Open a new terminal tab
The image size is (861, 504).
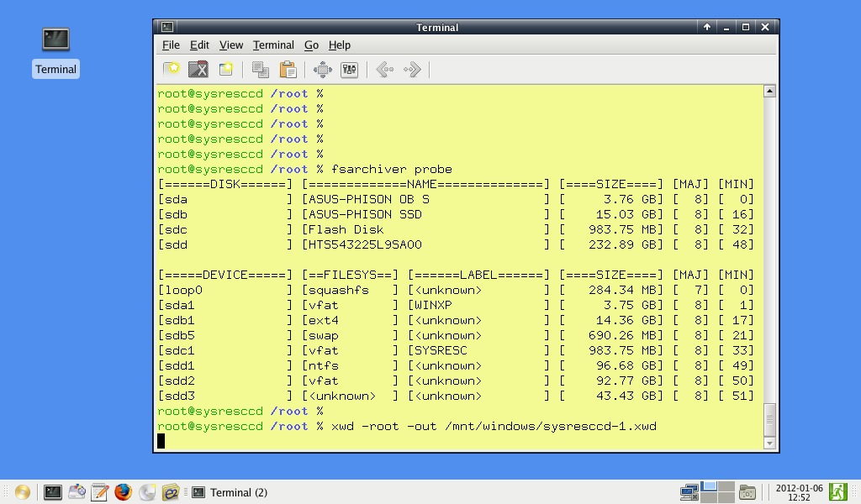(172, 69)
